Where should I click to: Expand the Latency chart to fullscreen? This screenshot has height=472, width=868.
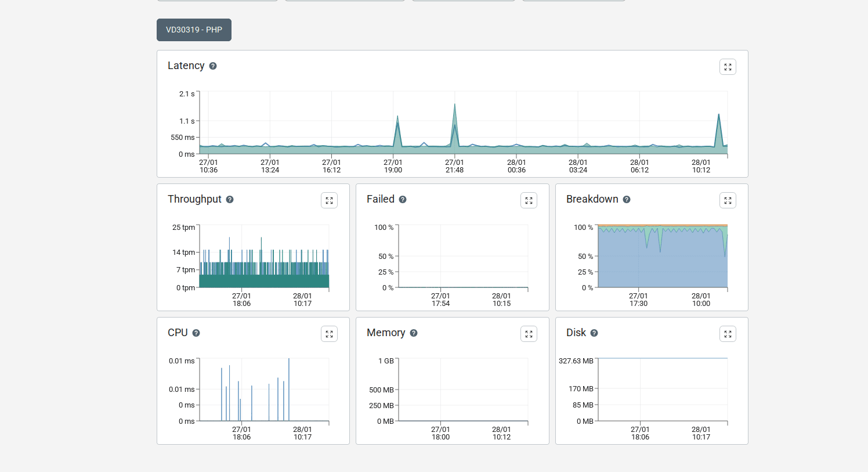[728, 67]
